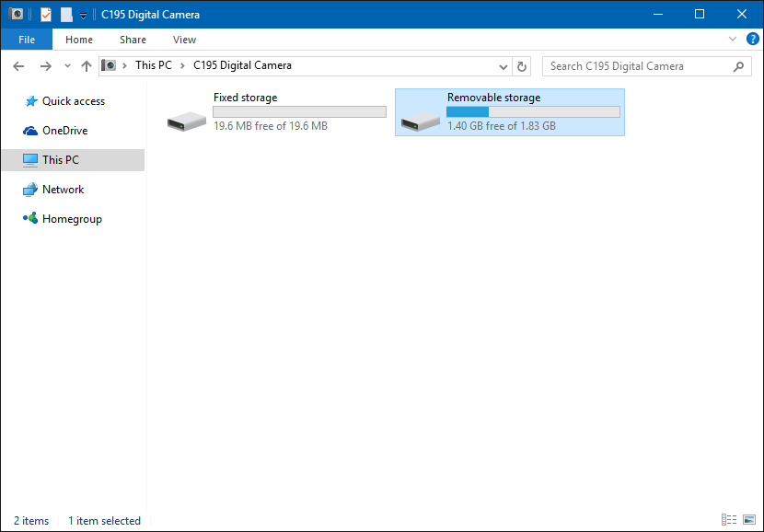This screenshot has width=764, height=532.
Task: Expand the chevron after This PC in address bar
Action: tap(183, 65)
